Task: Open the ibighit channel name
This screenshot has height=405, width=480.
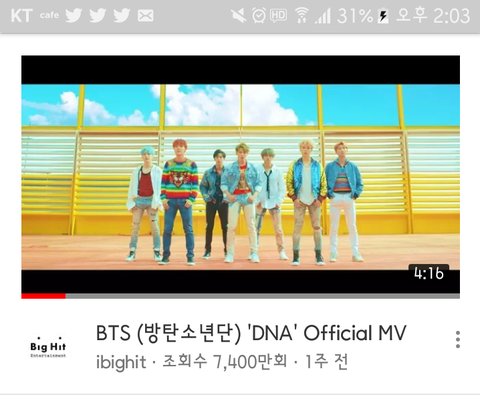Action: click(121, 362)
